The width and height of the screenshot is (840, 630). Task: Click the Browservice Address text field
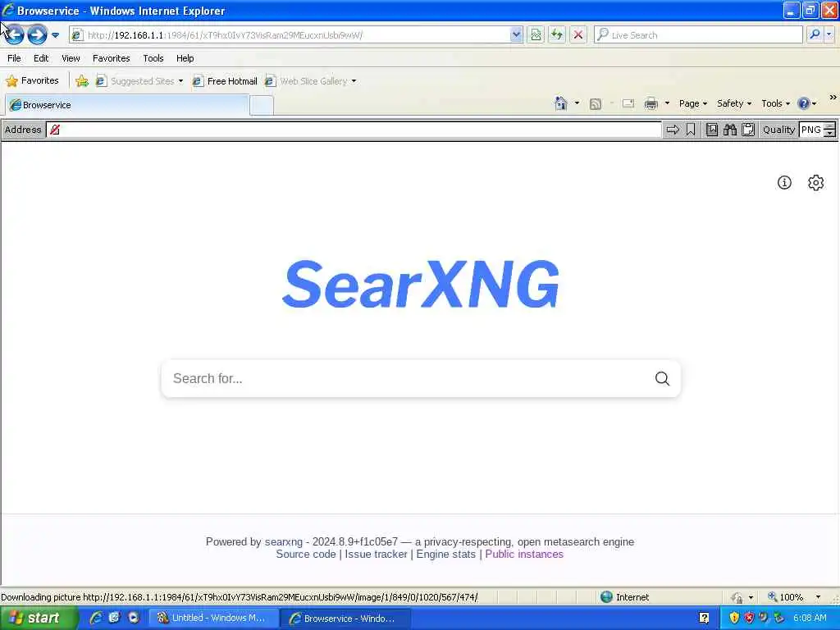354,130
